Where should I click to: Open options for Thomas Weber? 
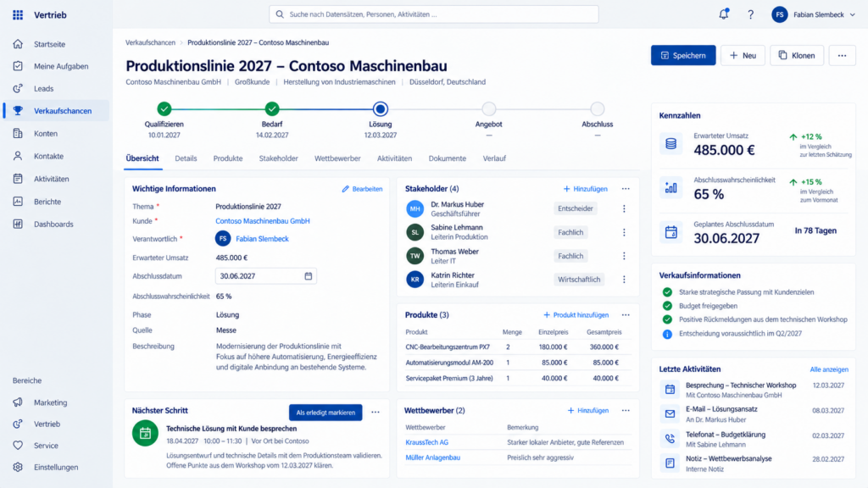[624, 256]
